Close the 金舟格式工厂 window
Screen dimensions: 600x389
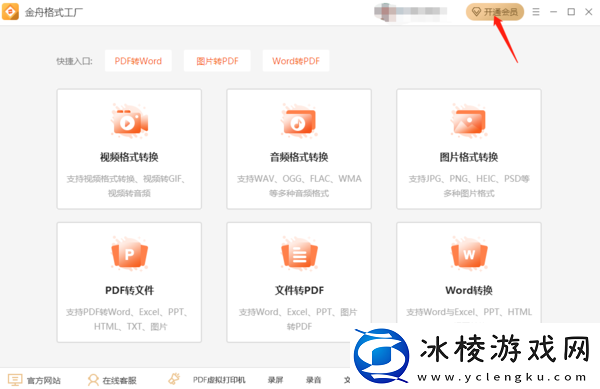coord(589,12)
